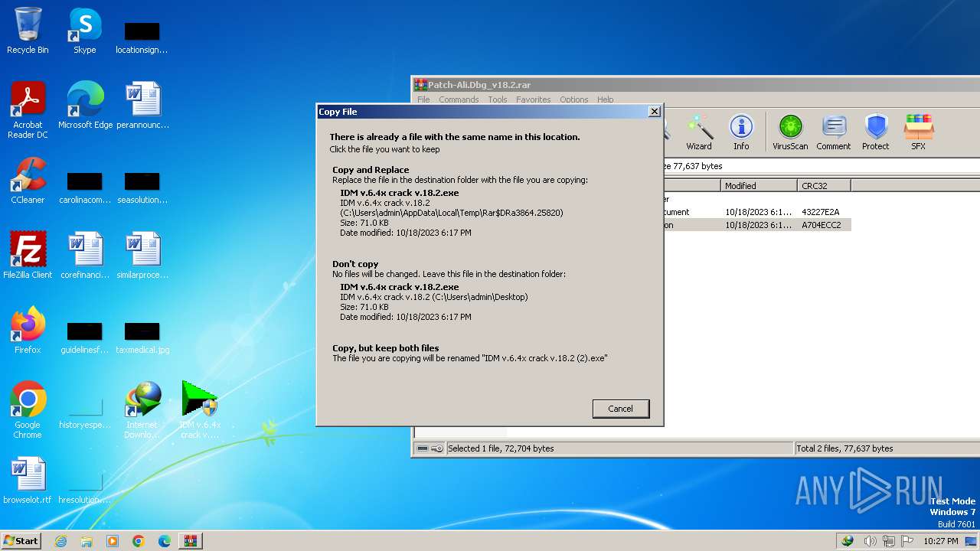Viewport: 980px width, 551px height.
Task: Click 'Selected 1 file, 72,704 bytes' status text
Action: (501, 448)
